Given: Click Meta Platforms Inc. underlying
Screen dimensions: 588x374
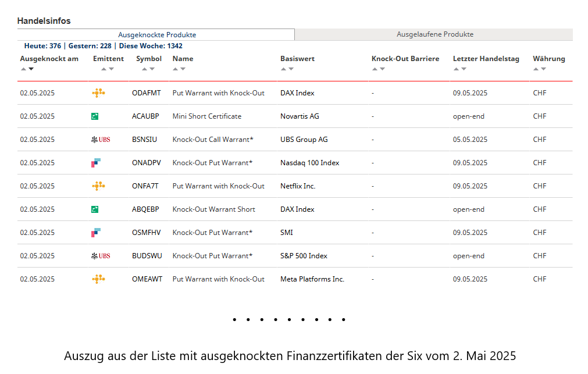Looking at the screenshot, I should 312,279.
